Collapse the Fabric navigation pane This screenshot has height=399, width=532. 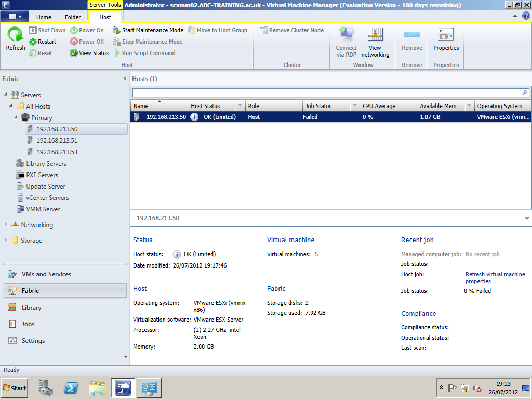(x=125, y=79)
